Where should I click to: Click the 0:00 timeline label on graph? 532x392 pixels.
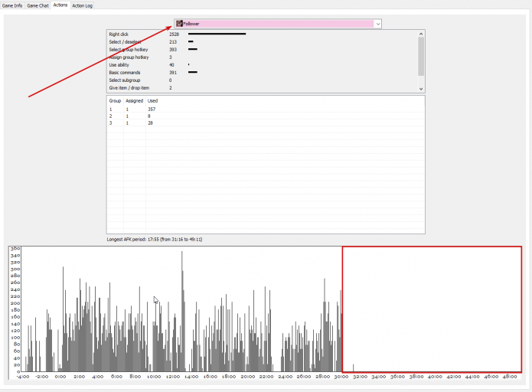click(x=60, y=377)
